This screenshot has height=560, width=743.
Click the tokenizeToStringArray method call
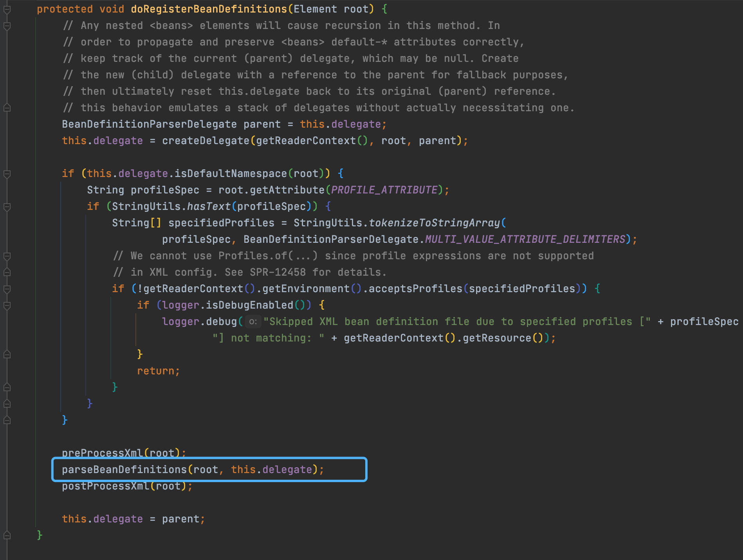coord(435,223)
